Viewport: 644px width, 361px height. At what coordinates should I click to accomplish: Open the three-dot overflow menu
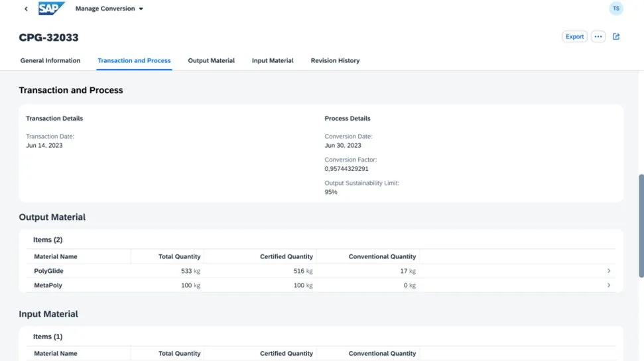point(598,36)
